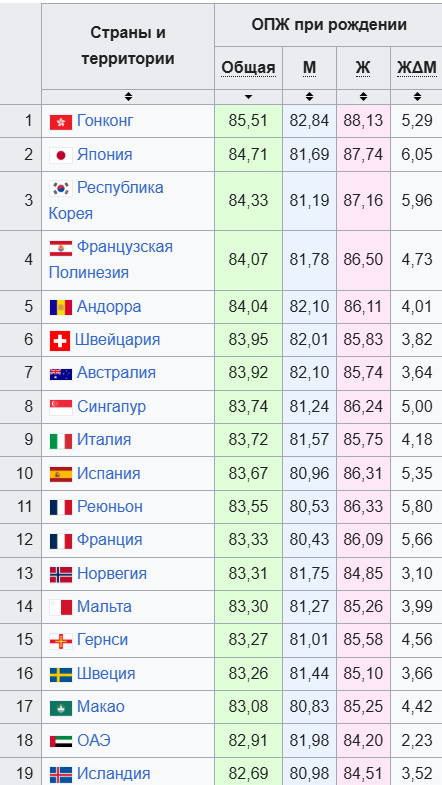Viewport: 442px width, 785px height.
Task: Click the Общая column header abbreviation
Action: (248, 68)
